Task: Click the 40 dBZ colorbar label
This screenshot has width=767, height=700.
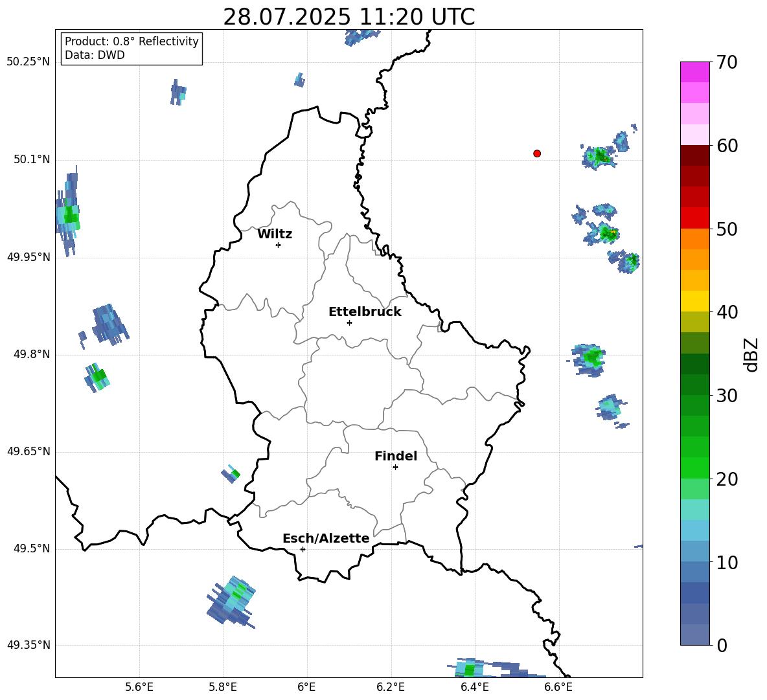Action: point(727,312)
